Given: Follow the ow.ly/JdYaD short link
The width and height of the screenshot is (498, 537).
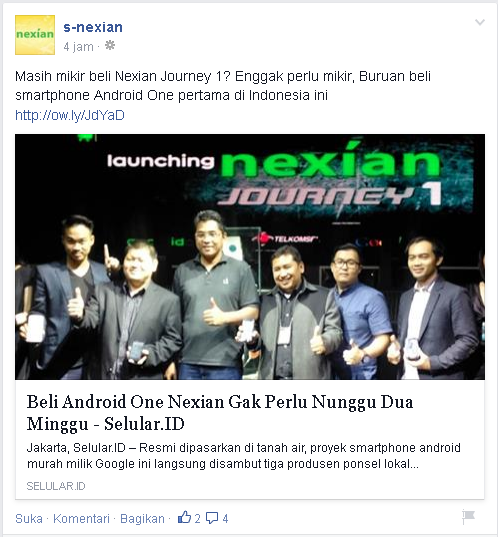Looking at the screenshot, I should point(70,115).
